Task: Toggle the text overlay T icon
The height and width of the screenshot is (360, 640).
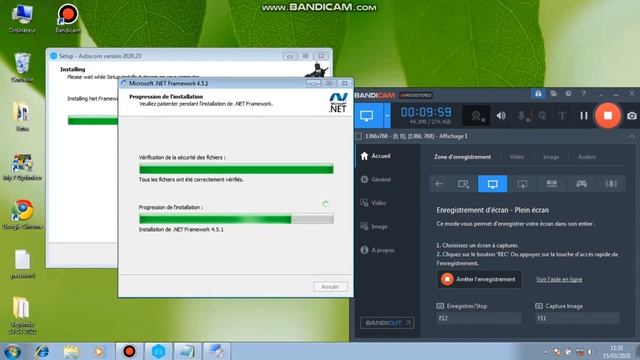Action: (562, 116)
